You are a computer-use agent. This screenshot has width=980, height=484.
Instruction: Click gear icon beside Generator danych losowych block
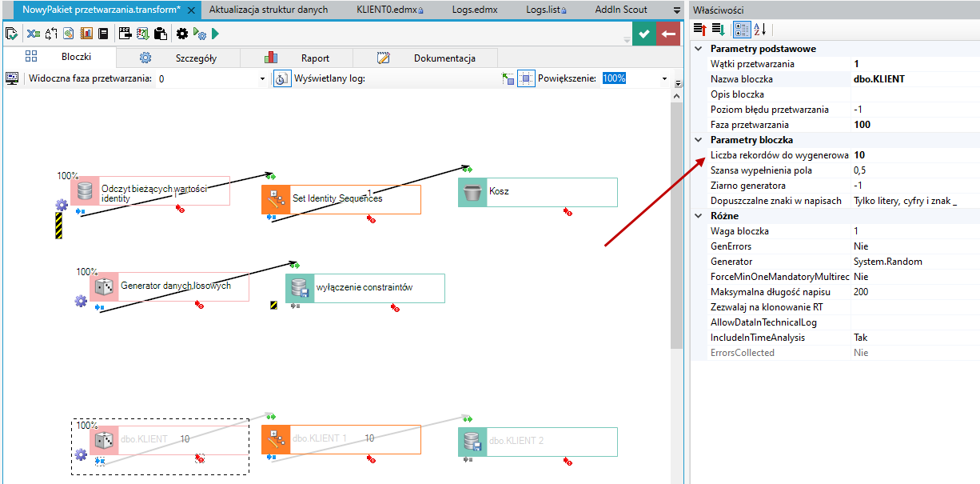80,301
